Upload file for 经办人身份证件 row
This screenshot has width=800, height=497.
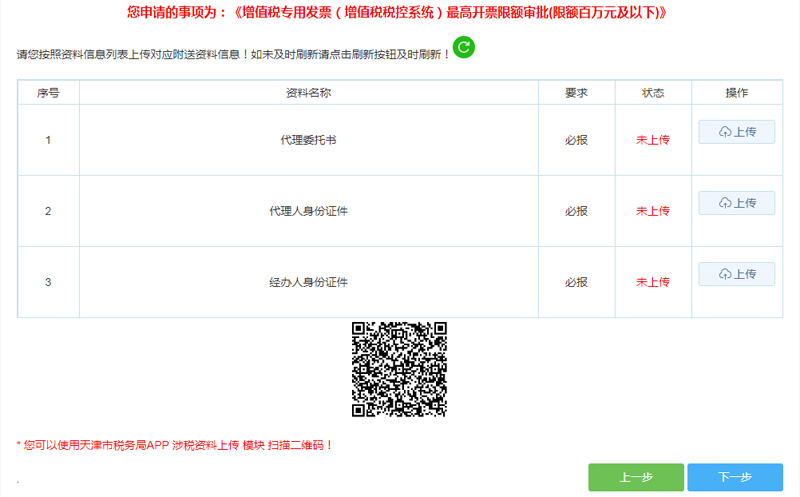click(736, 274)
